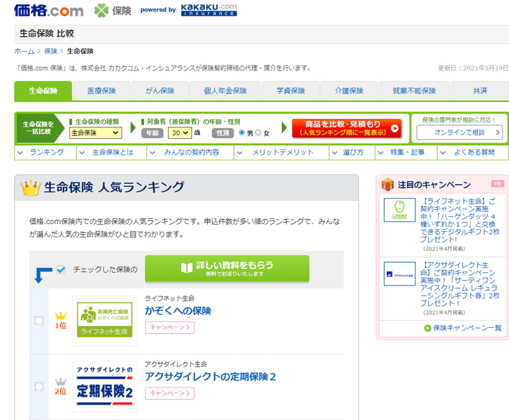Open the キャンペーン button under かぞくへの保険
This screenshot has width=509, height=420.
coord(170,328)
